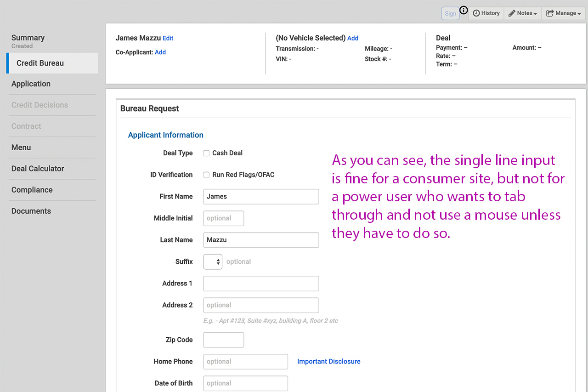Image resolution: width=588 pixels, height=392 pixels.
Task: Focus the Zip Code input
Action: click(223, 340)
